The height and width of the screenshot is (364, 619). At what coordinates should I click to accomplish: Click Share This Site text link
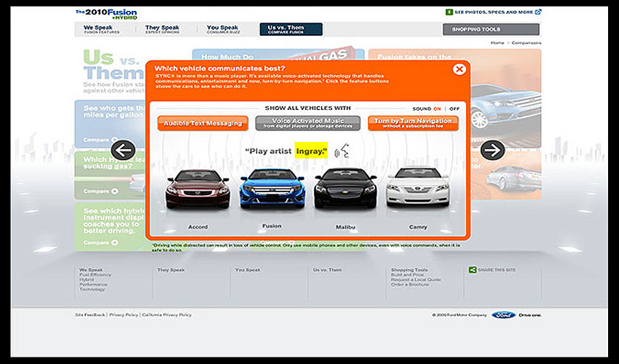click(x=497, y=270)
